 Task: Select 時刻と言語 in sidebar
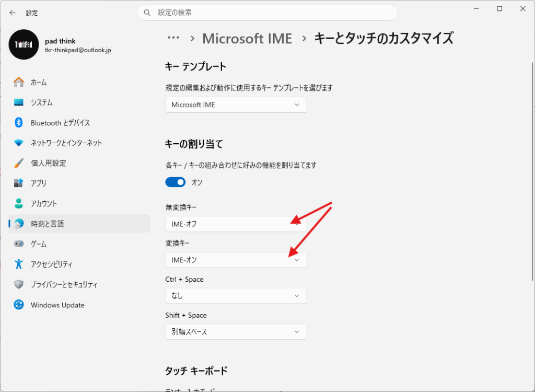click(x=79, y=224)
